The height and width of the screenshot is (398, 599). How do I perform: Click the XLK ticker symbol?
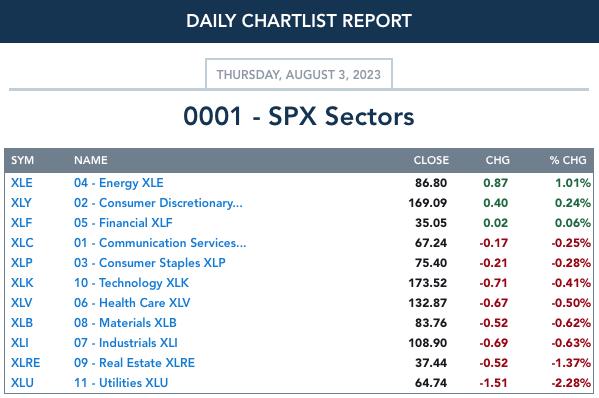click(x=22, y=283)
